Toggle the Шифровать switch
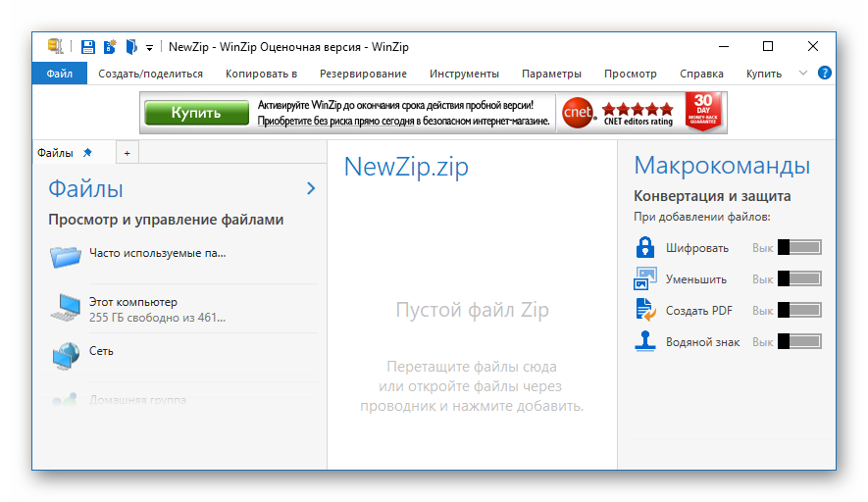The height and width of the screenshot is (502, 868). (x=799, y=247)
